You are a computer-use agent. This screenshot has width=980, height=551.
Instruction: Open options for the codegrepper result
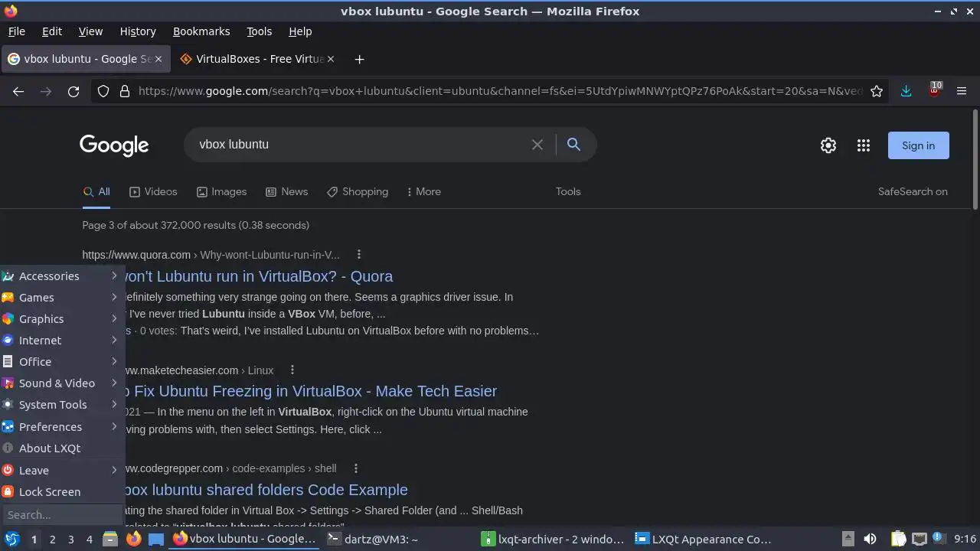[x=355, y=468]
